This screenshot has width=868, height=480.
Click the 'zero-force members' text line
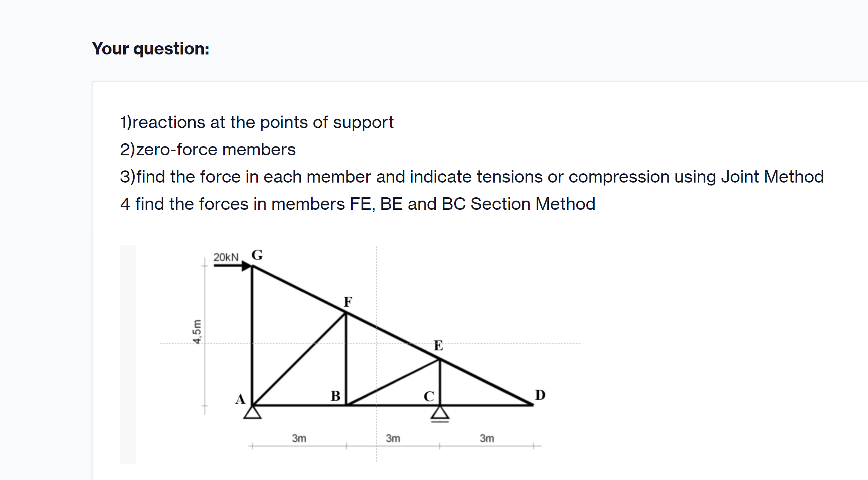(x=208, y=149)
